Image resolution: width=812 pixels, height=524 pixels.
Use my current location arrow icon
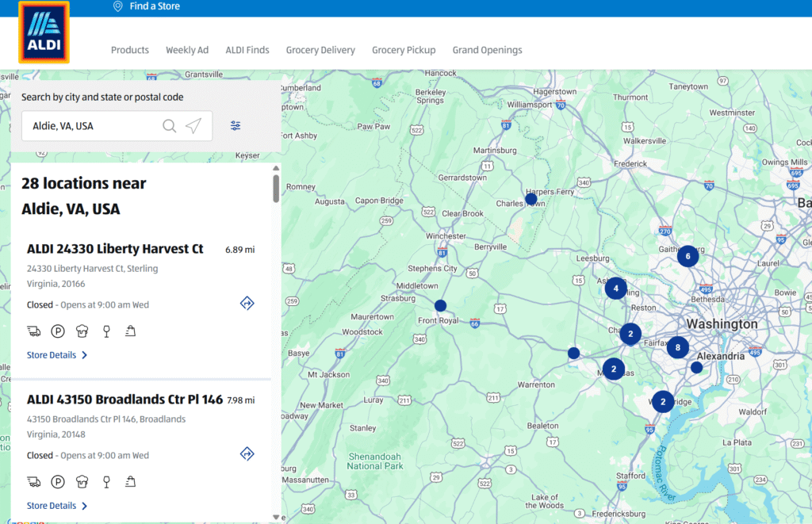tap(193, 126)
